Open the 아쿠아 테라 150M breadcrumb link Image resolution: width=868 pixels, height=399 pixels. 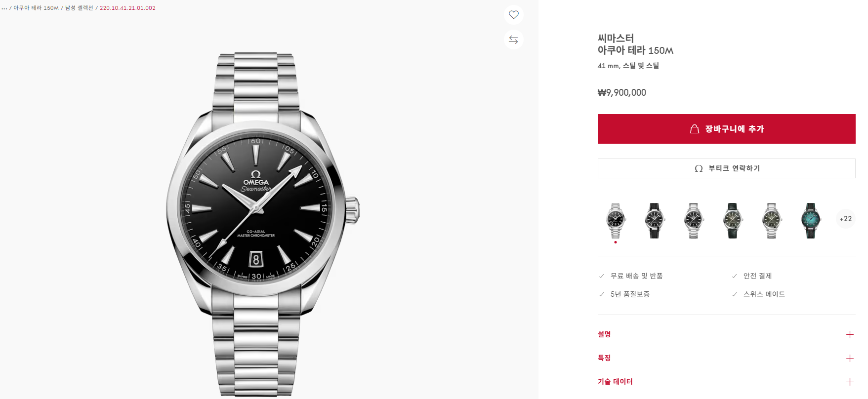(x=36, y=8)
